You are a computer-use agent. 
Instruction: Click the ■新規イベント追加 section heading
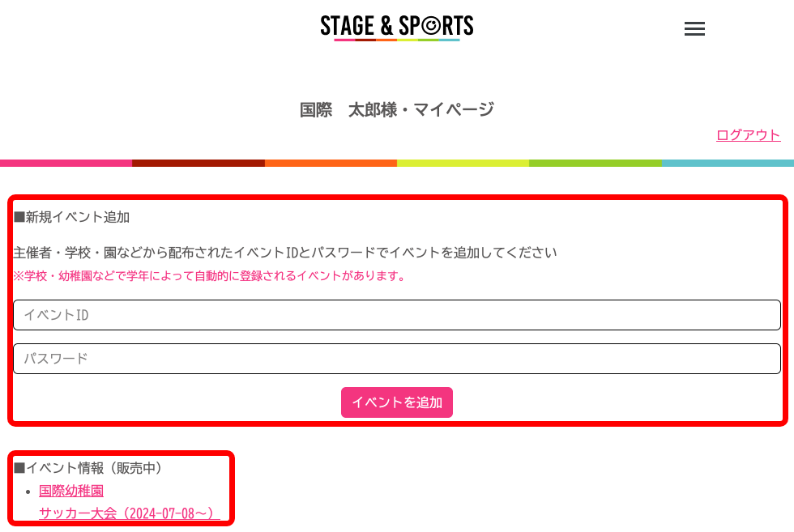click(71, 217)
